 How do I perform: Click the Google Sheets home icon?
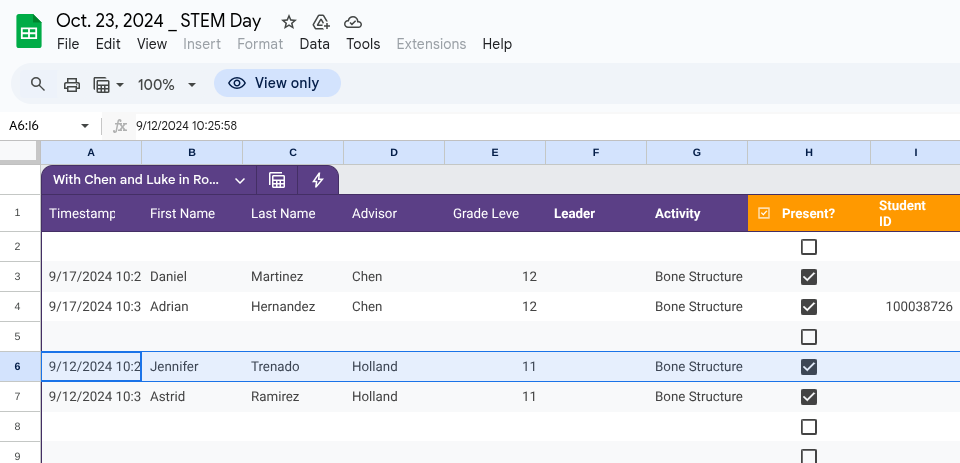[29, 32]
